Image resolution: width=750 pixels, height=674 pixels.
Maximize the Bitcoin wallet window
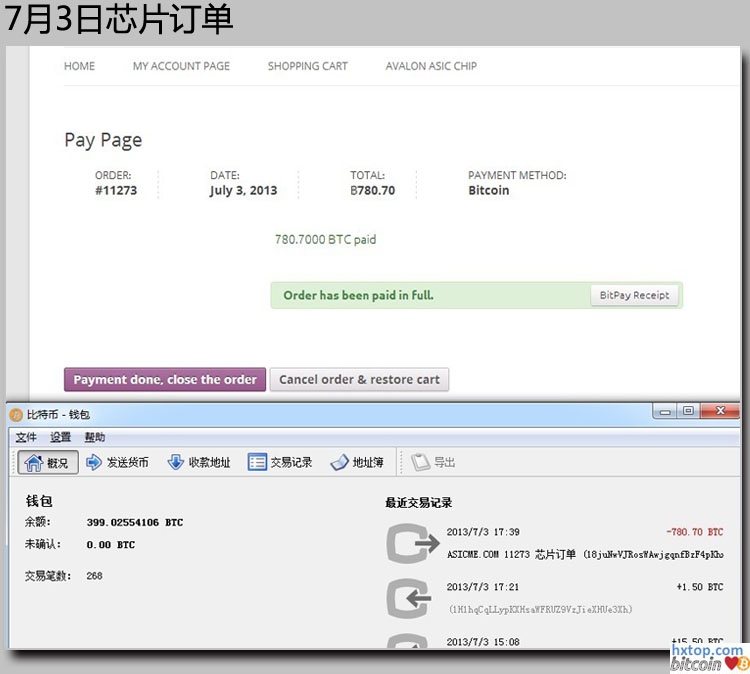tap(688, 411)
